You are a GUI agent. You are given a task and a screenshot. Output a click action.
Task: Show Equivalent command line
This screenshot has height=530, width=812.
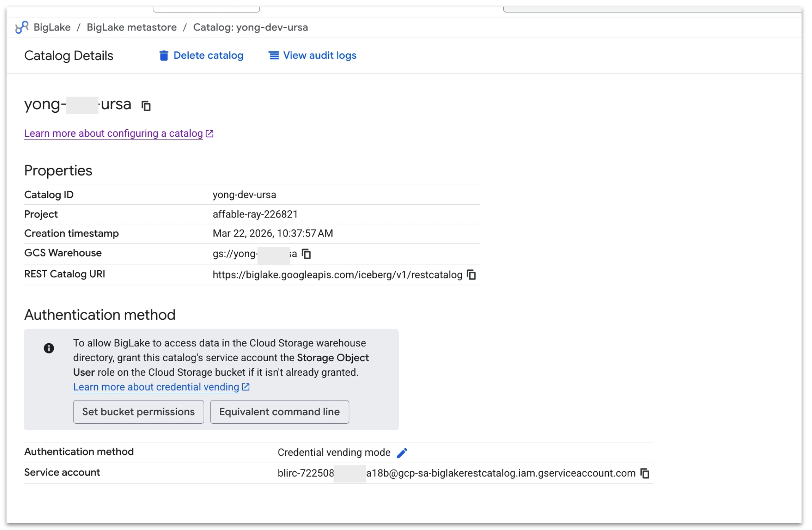[279, 412]
